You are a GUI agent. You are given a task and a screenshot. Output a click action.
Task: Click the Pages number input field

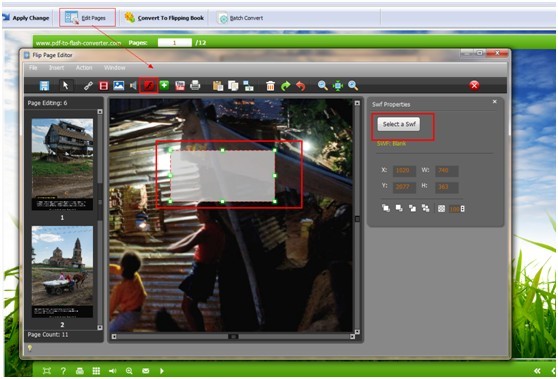[175, 43]
